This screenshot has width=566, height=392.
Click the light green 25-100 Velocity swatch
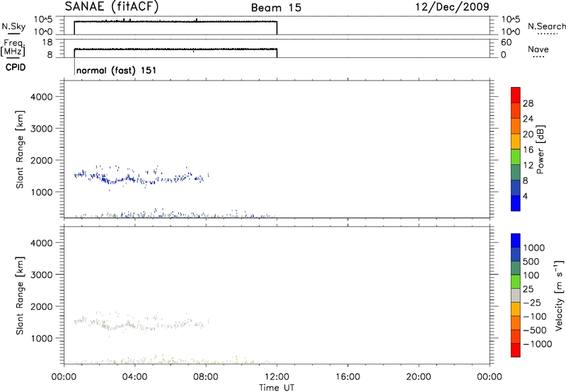pos(516,282)
